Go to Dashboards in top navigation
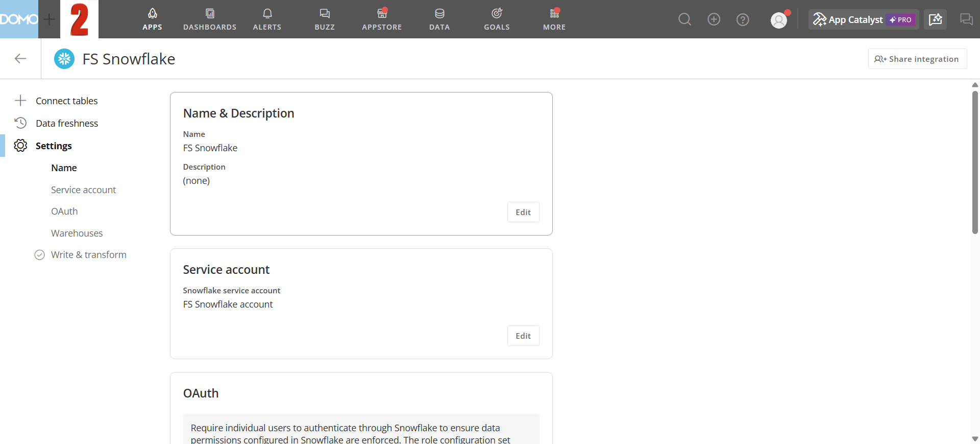The image size is (980, 444). [210, 19]
